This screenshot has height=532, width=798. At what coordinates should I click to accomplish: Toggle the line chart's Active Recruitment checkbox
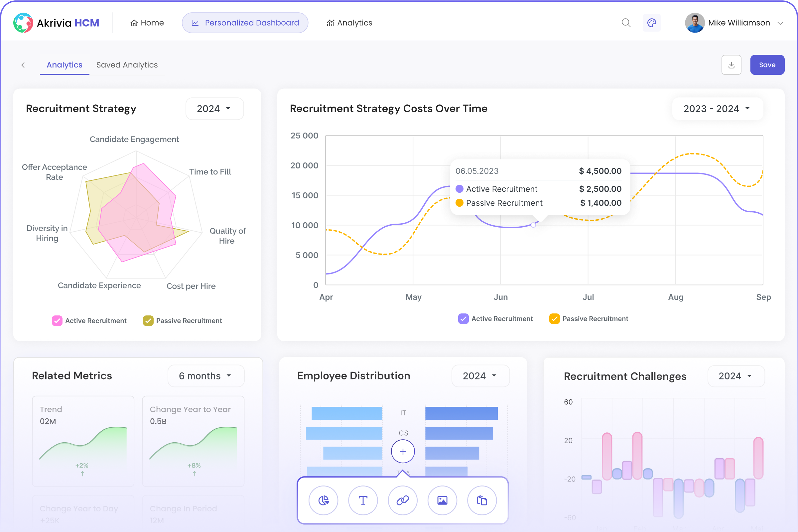pyautogui.click(x=463, y=319)
